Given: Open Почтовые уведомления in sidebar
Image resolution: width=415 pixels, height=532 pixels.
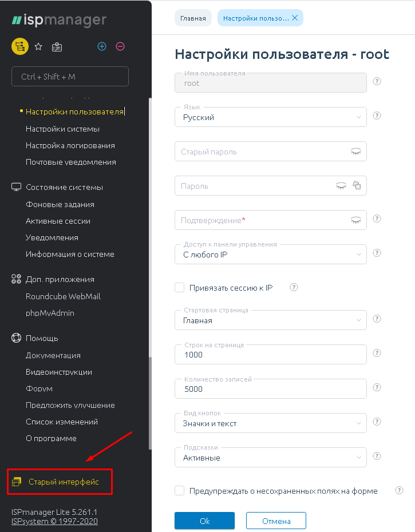Looking at the screenshot, I should [x=70, y=162].
